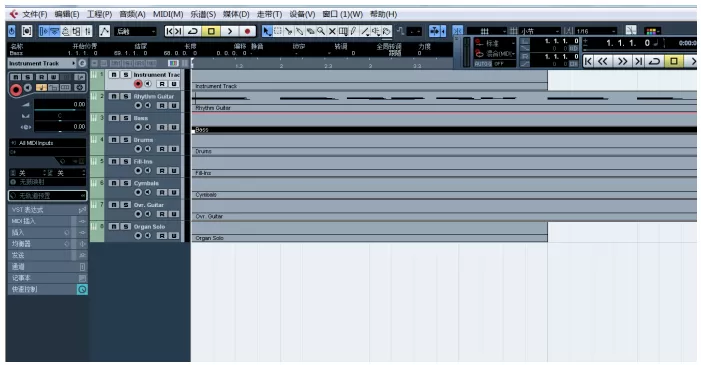Image resolution: width=701 pixels, height=365 pixels.
Task: Click toolbar Play button
Action: [229, 31]
